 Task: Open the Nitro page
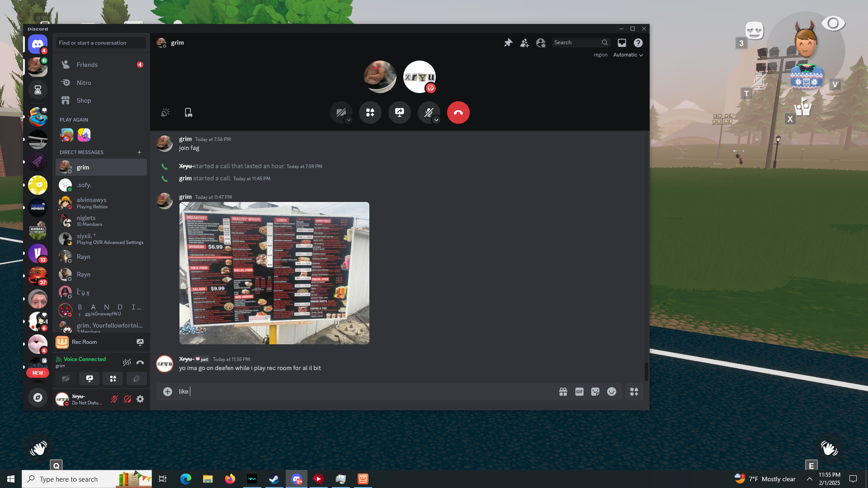84,83
